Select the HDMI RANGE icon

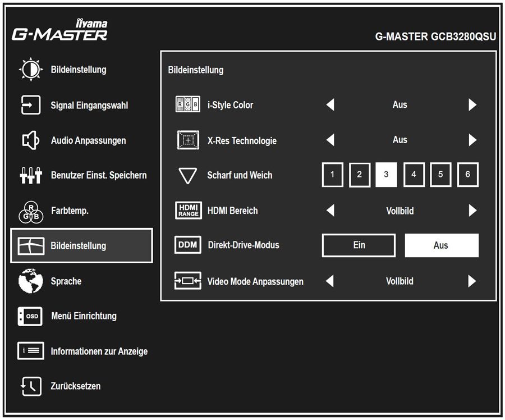189,211
